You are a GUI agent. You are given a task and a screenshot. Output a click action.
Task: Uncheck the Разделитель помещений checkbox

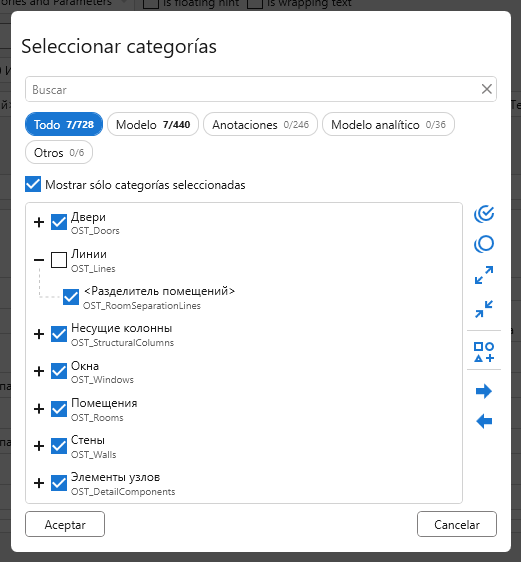click(x=71, y=297)
